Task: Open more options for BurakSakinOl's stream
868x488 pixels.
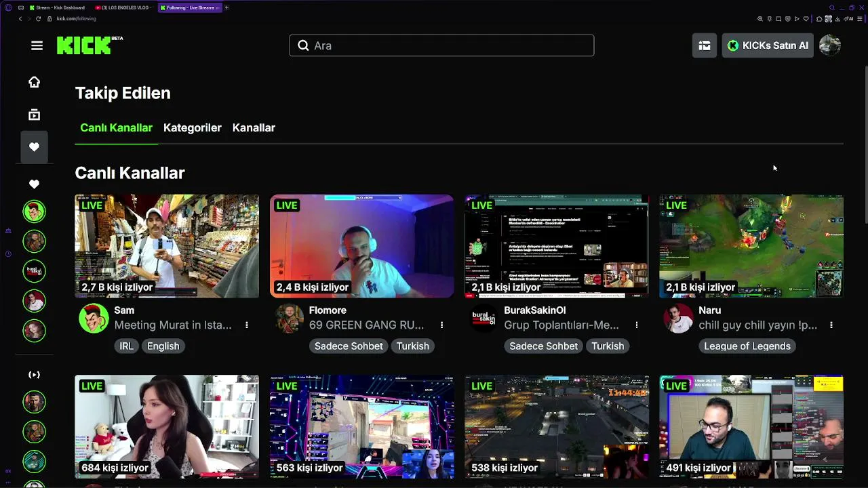Action: pyautogui.click(x=636, y=325)
